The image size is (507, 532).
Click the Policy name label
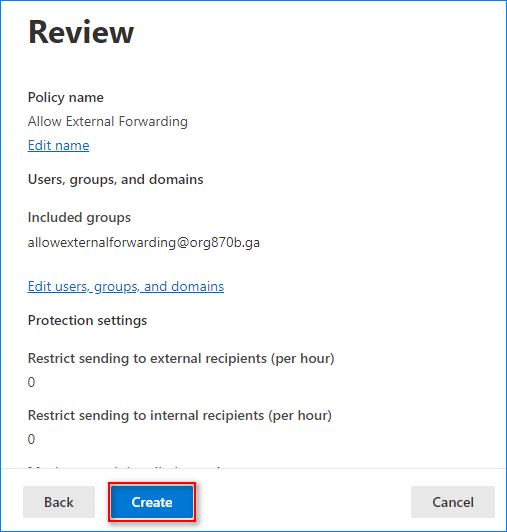pos(65,98)
